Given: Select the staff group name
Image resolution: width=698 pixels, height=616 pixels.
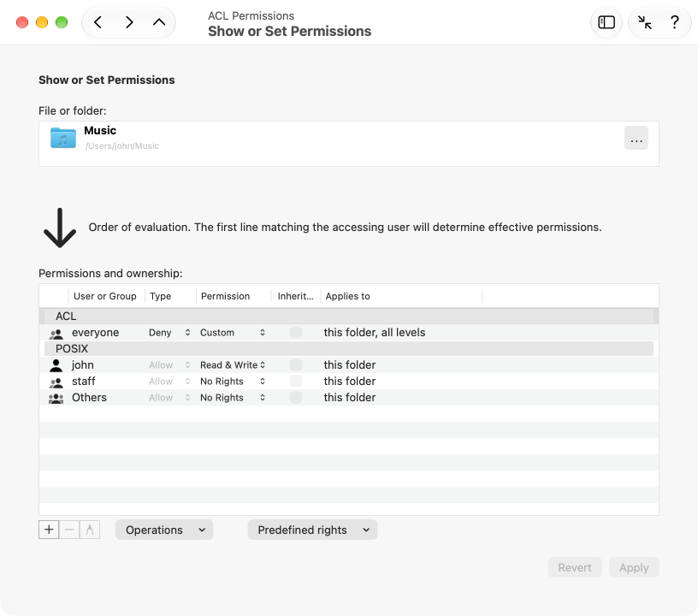Looking at the screenshot, I should click(x=84, y=381).
